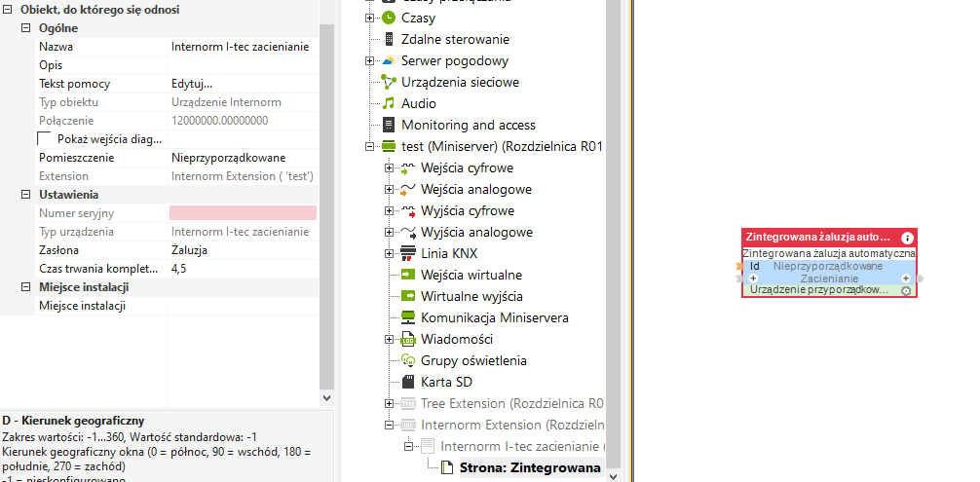Viewport: 980px width, 482px height.
Task: Collapse the test (Miniserver) tree node
Action: 370,146
